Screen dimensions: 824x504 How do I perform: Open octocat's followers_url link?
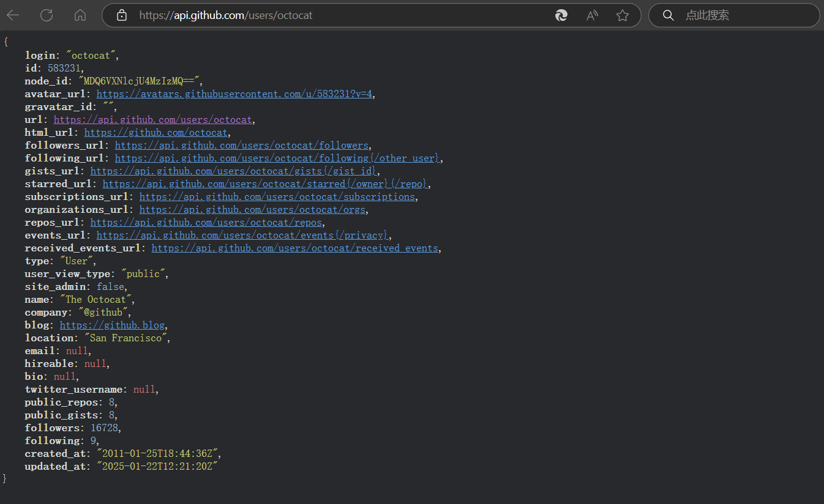point(241,145)
